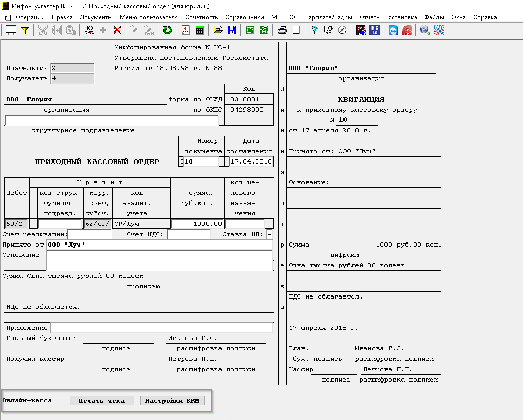
Task: Open the Зарплата/Кадры menu
Action: pyautogui.click(x=328, y=17)
